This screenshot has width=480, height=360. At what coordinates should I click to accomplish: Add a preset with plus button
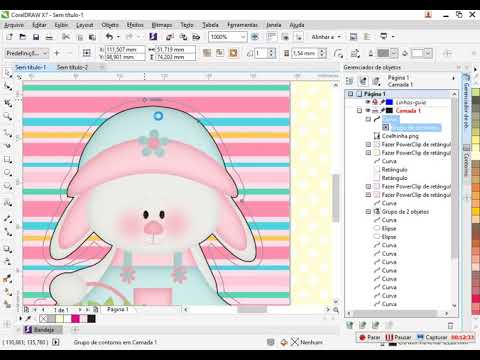57,53
